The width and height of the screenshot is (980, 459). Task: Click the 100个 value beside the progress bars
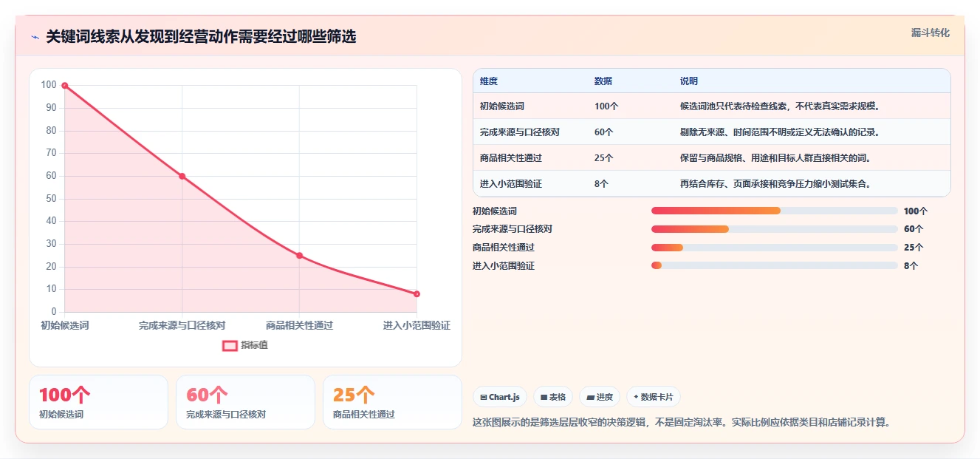(915, 211)
